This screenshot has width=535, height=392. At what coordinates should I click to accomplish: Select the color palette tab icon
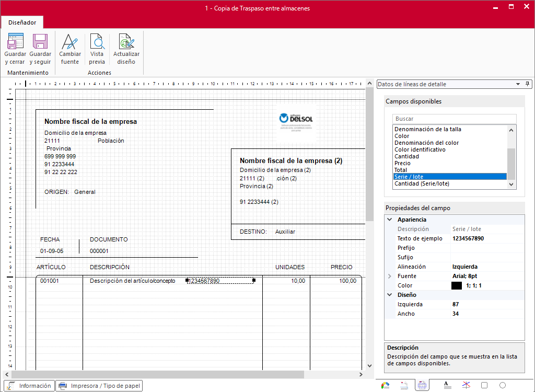385,386
